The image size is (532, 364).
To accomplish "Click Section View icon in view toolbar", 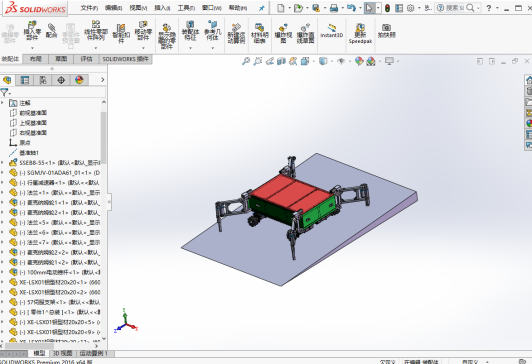I will tap(281, 61).
